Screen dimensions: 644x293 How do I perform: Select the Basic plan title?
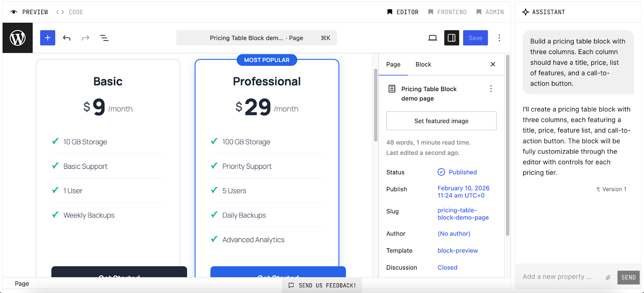coord(108,81)
